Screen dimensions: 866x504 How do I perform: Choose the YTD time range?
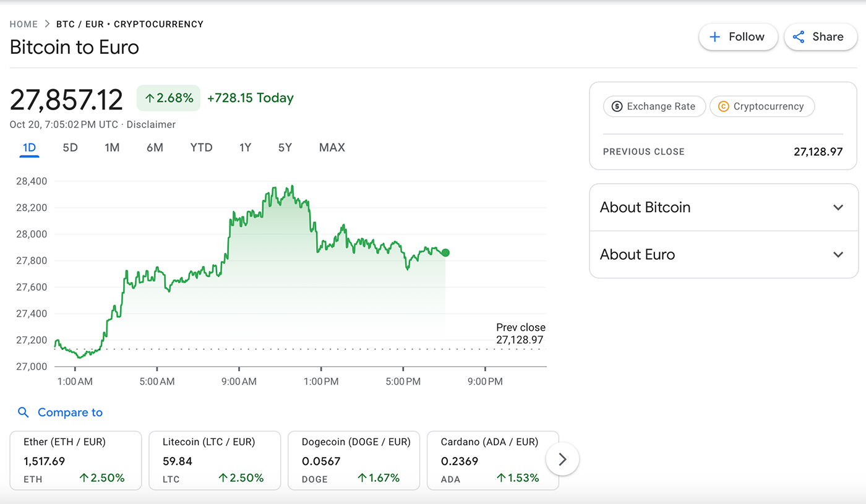coord(201,148)
